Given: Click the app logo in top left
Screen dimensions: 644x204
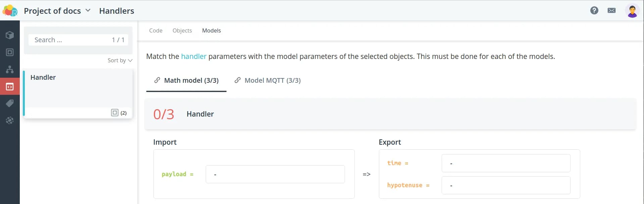Looking at the screenshot, I should tap(10, 11).
